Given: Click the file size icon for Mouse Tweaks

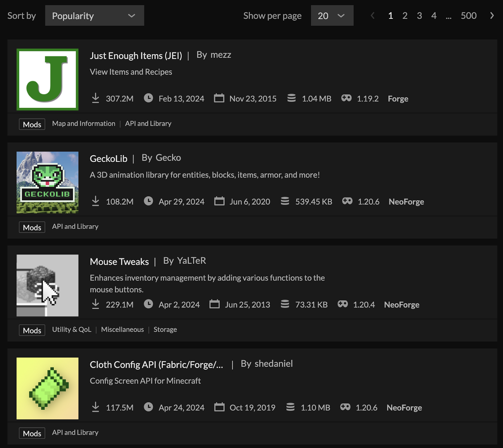Looking at the screenshot, I should 285,304.
